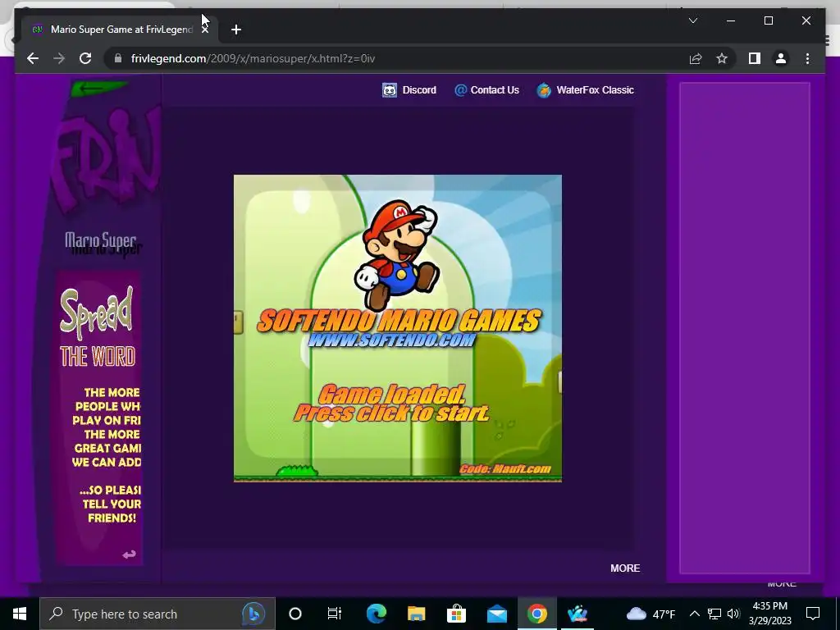The height and width of the screenshot is (630, 840).
Task: Click the Type here to search box
Action: pyautogui.click(x=157, y=614)
